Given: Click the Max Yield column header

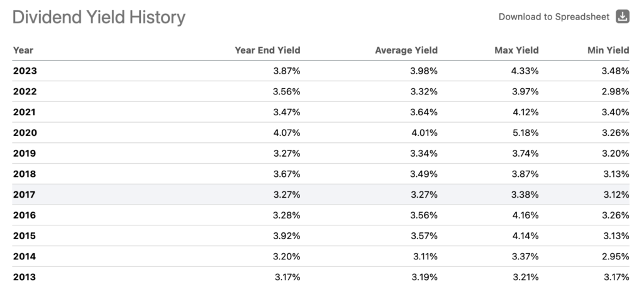Looking at the screenshot, I should click(517, 50).
